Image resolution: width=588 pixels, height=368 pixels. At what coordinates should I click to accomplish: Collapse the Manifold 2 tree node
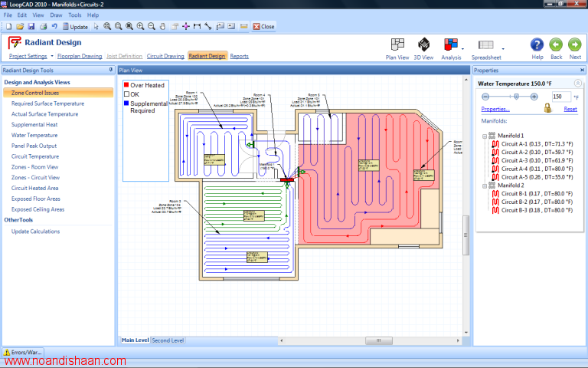point(485,186)
